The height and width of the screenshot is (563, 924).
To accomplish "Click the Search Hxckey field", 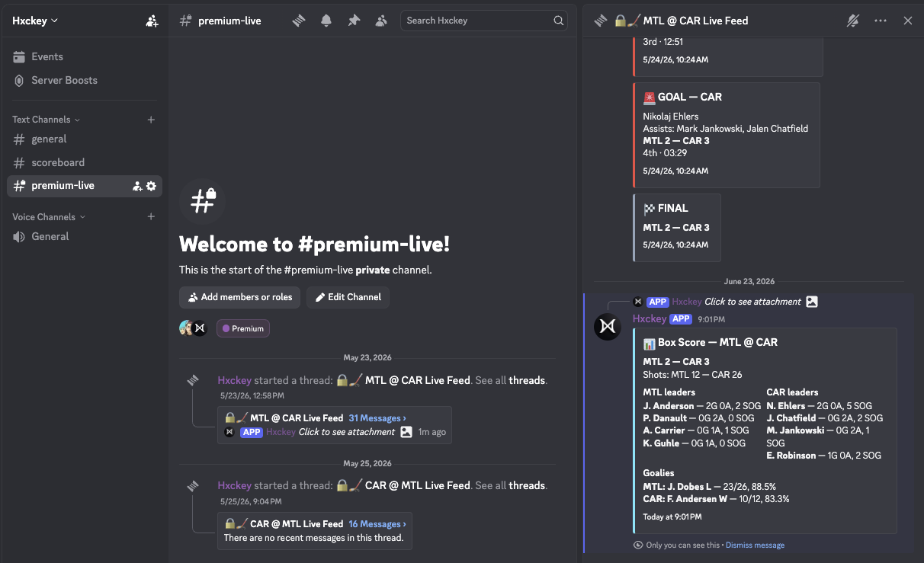I will (x=484, y=21).
